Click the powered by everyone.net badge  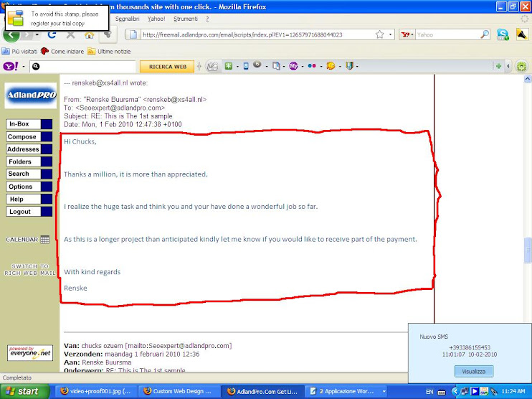(30, 353)
